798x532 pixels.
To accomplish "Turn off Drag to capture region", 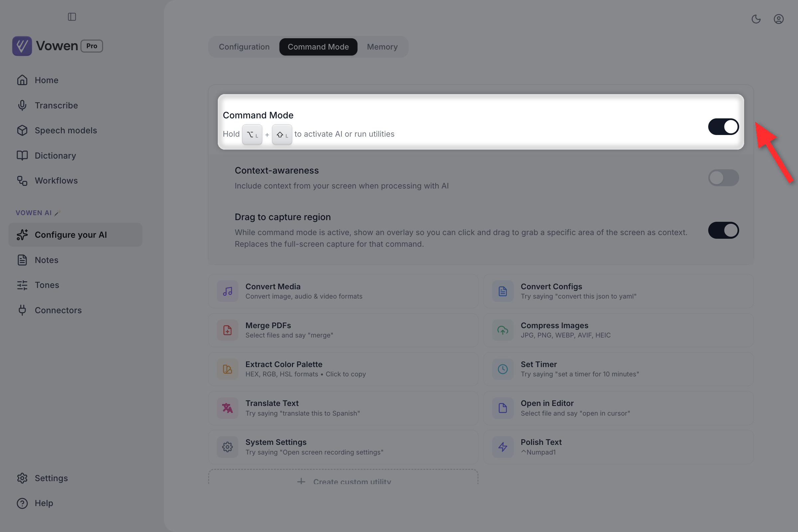I will coord(724,230).
